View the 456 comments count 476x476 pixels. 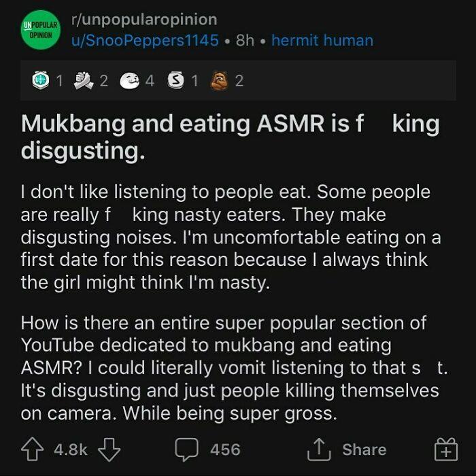pyautogui.click(x=225, y=449)
